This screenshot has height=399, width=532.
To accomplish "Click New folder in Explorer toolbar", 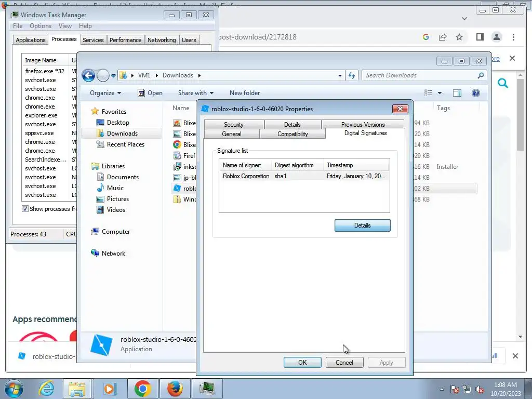I will pos(245,93).
